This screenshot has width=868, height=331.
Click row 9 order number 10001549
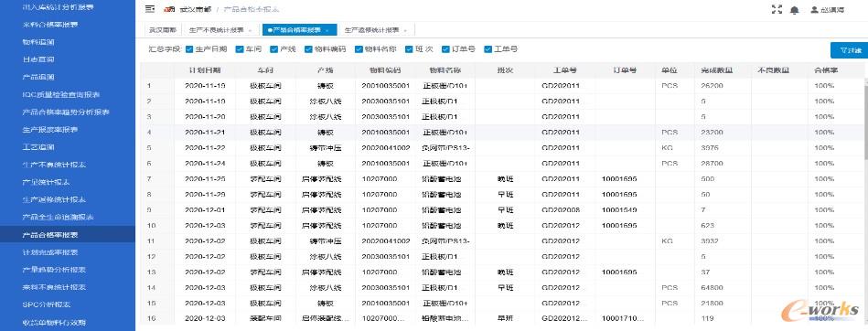[x=619, y=209]
